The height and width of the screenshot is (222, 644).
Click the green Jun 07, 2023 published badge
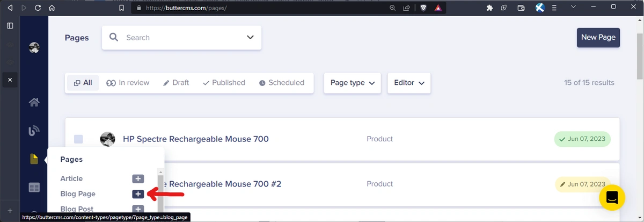click(x=582, y=139)
